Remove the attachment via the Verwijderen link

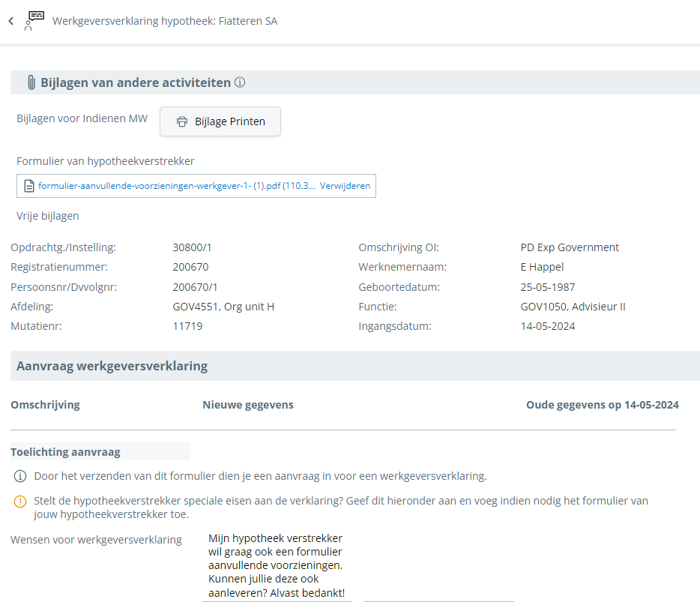[x=345, y=185]
